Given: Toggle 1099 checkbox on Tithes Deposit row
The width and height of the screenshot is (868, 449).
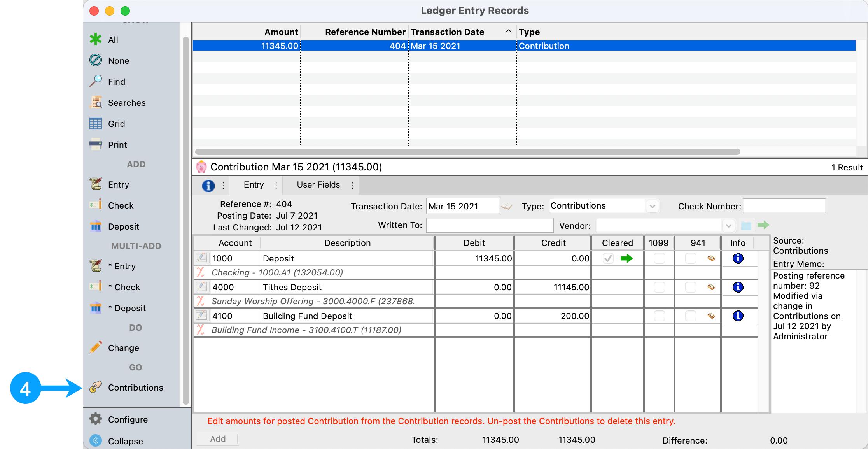Looking at the screenshot, I should [x=659, y=287].
